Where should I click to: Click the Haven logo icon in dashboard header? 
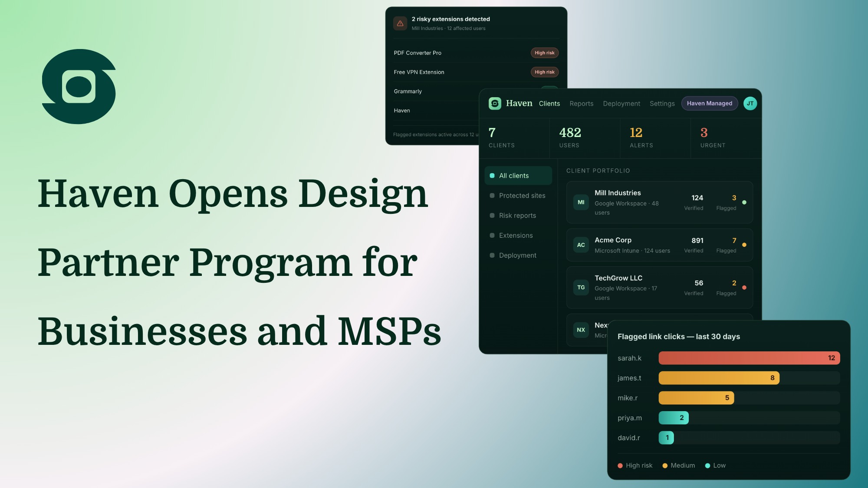pos(495,103)
